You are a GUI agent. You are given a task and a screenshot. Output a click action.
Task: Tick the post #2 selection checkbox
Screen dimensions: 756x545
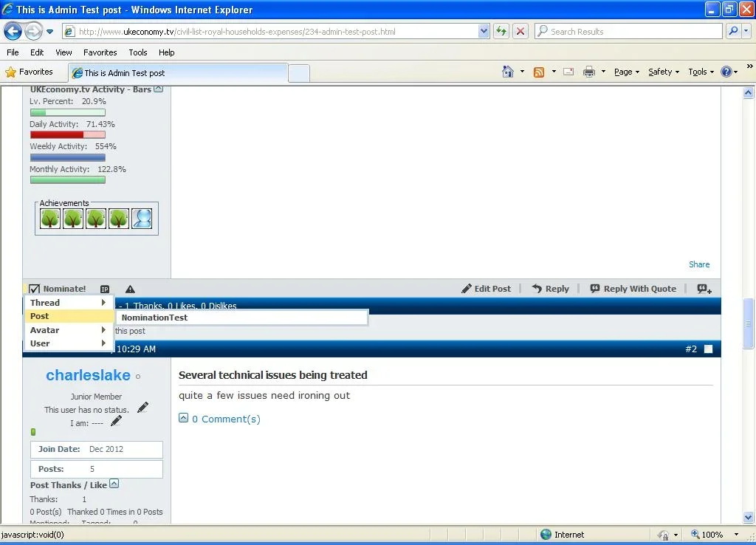708,349
